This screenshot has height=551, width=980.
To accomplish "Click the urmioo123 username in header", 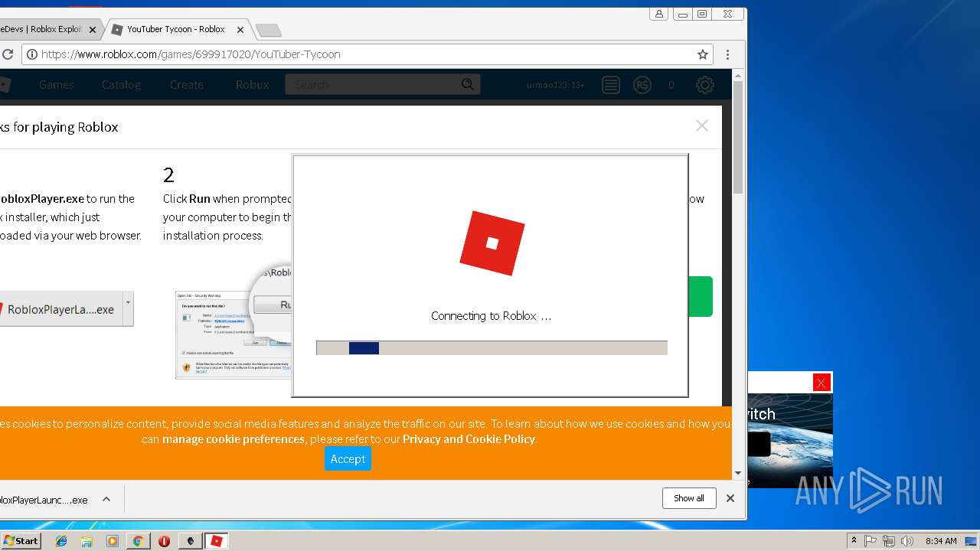I will pyautogui.click(x=556, y=85).
